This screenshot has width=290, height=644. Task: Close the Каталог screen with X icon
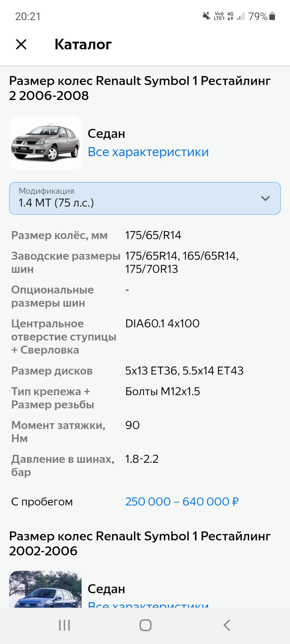[x=21, y=44]
